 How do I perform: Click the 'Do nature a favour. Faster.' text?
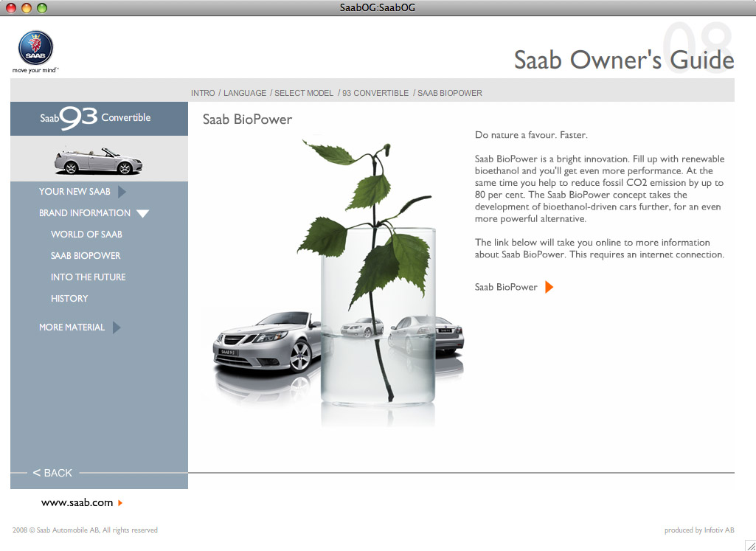click(531, 135)
